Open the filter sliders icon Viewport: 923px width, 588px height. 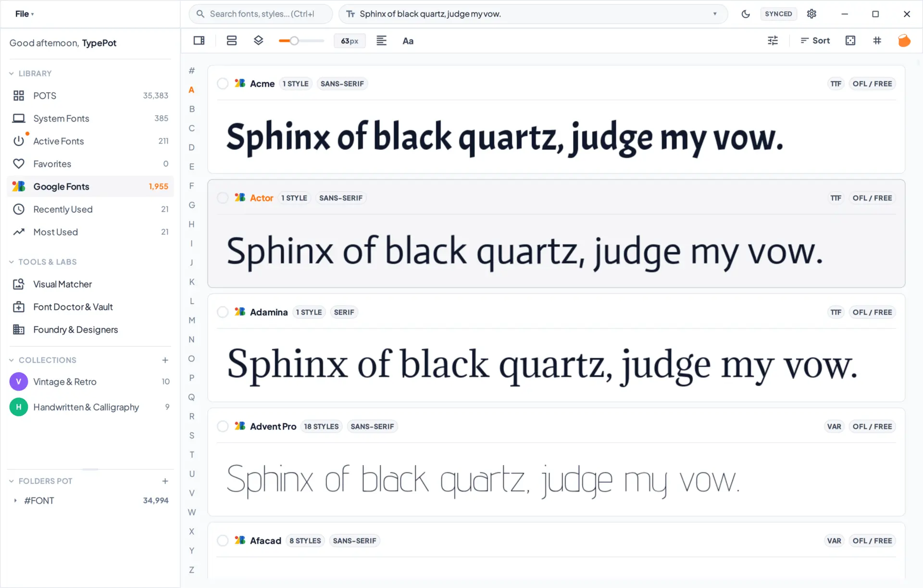pyautogui.click(x=773, y=41)
